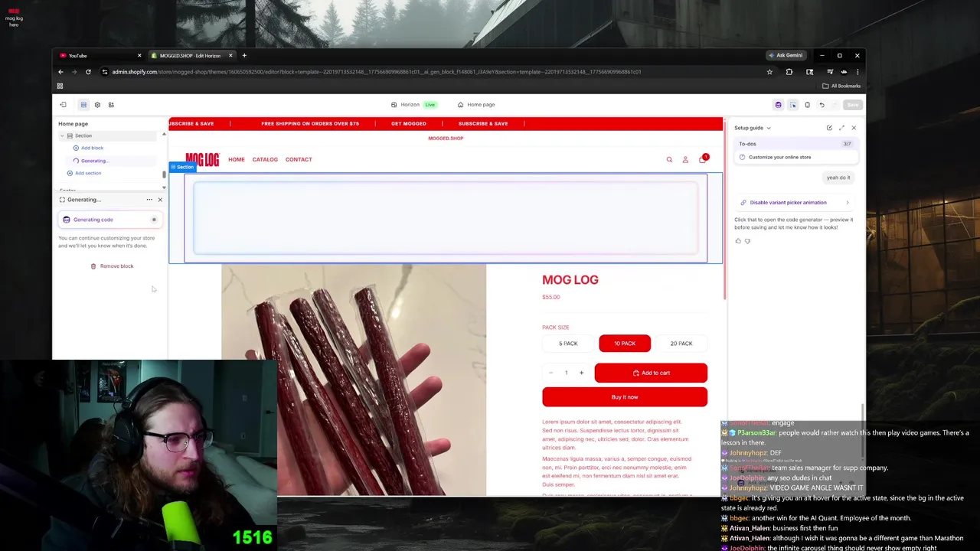The image size is (980, 551).
Task: Expand the Setup guide dropdown
Action: 753,128
